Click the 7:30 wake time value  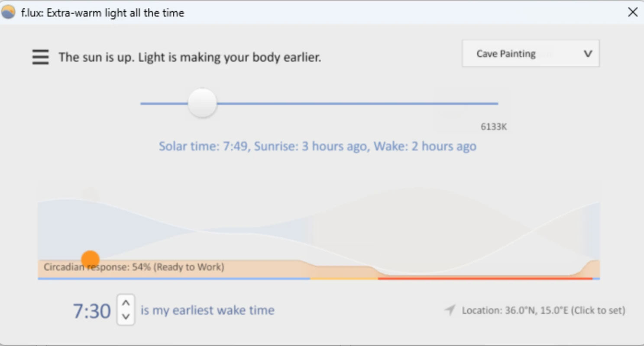click(x=92, y=311)
